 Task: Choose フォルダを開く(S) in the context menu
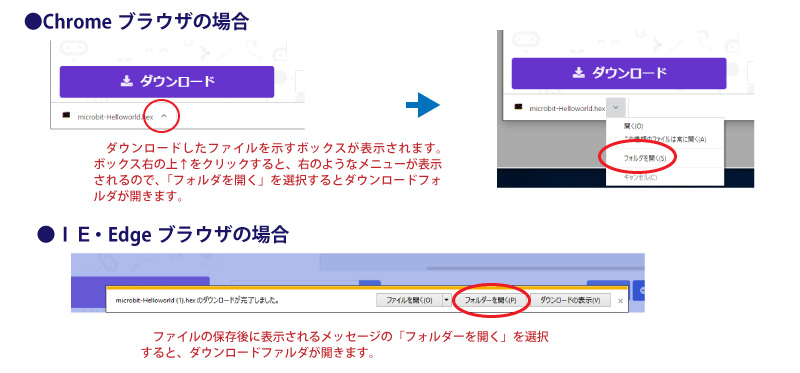(x=645, y=158)
